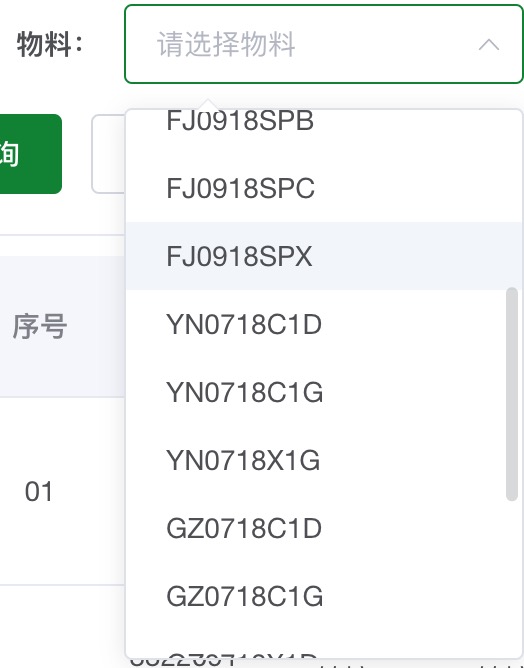Choose the YN0718C1G entry

tap(324, 392)
